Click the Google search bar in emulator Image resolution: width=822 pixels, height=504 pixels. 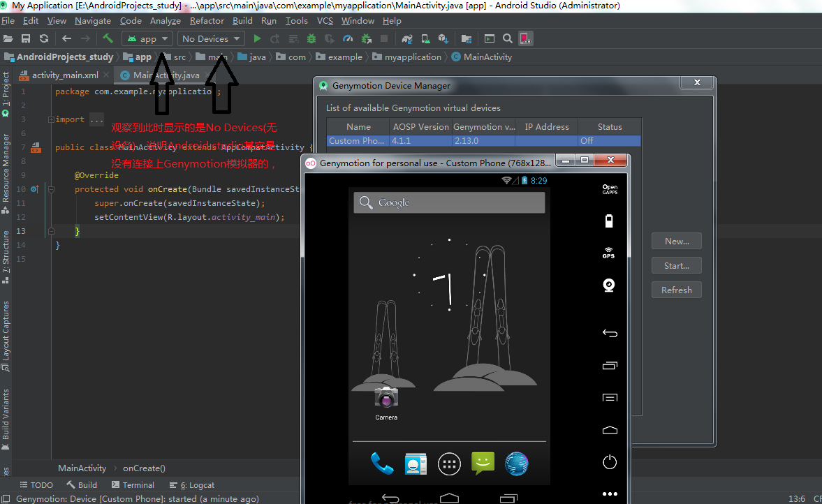pyautogui.click(x=449, y=202)
